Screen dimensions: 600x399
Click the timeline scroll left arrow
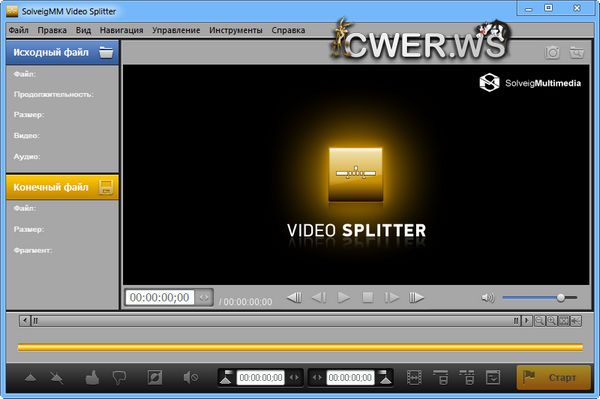[x=24, y=320]
